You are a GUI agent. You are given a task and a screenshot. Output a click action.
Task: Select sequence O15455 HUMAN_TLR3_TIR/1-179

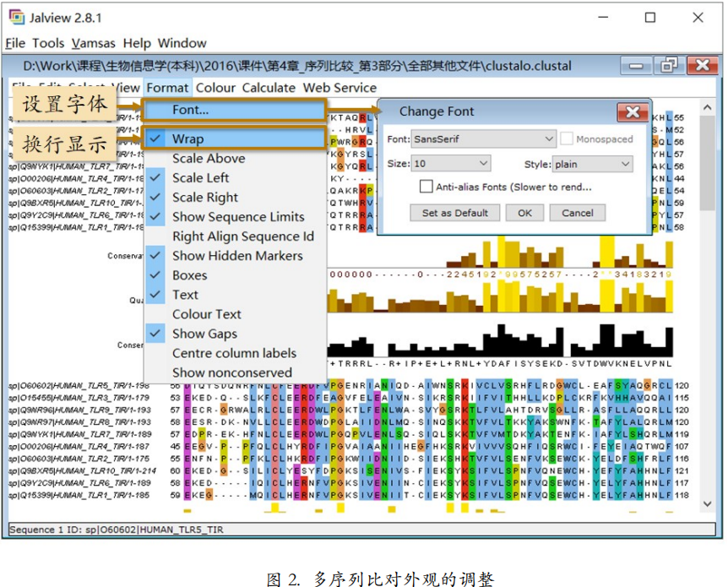tap(79, 398)
